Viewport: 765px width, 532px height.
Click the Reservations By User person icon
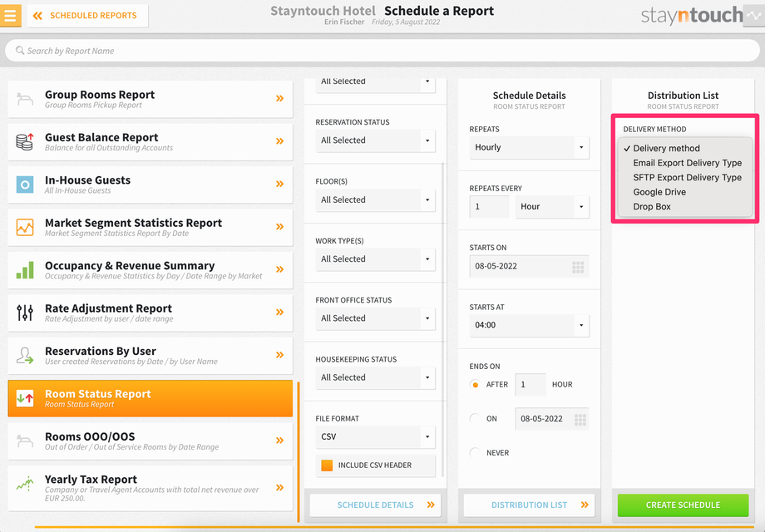25,356
